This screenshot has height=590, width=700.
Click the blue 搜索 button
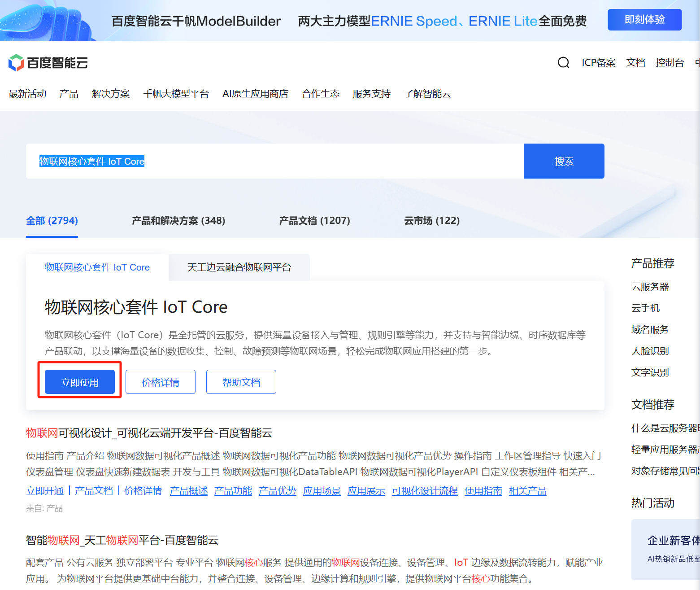564,161
